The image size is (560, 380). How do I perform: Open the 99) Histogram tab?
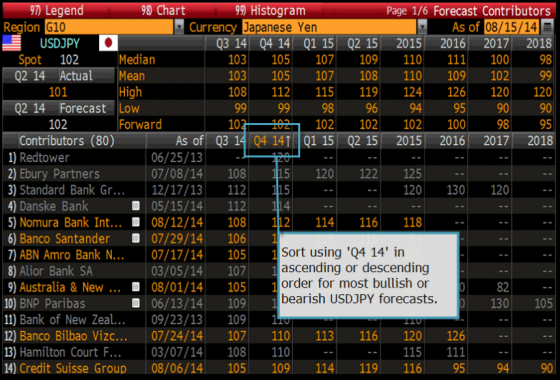point(270,11)
